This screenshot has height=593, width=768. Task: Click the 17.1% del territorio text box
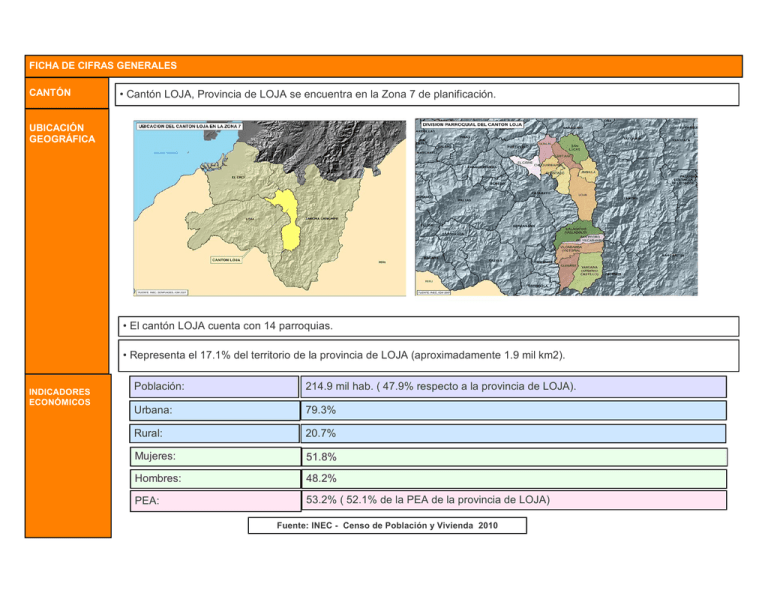[425, 356]
